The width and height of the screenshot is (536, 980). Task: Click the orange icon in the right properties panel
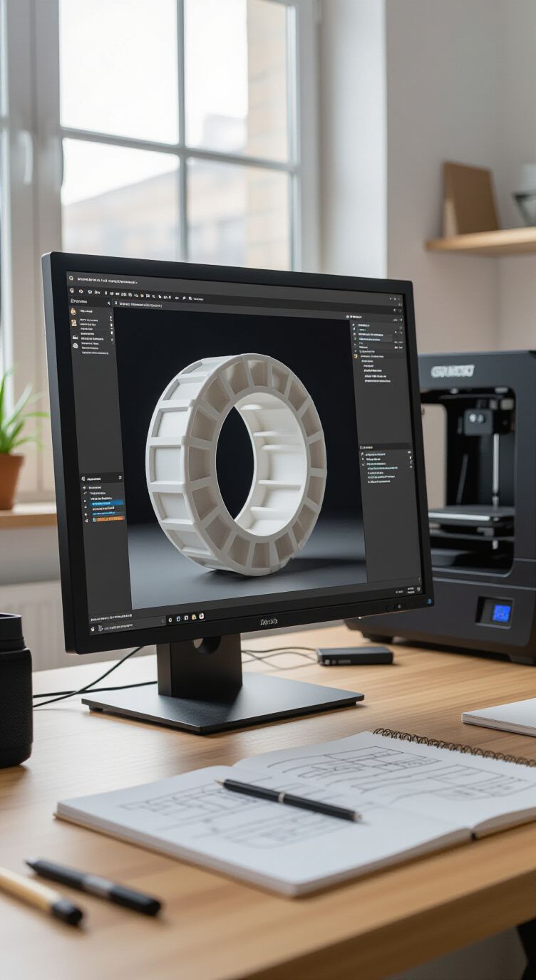click(355, 356)
